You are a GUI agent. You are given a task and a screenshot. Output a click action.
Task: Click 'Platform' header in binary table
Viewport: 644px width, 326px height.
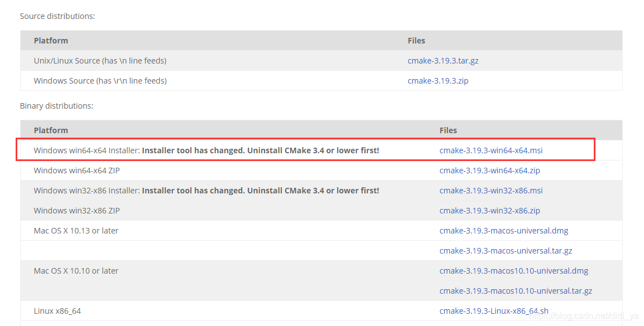click(51, 130)
